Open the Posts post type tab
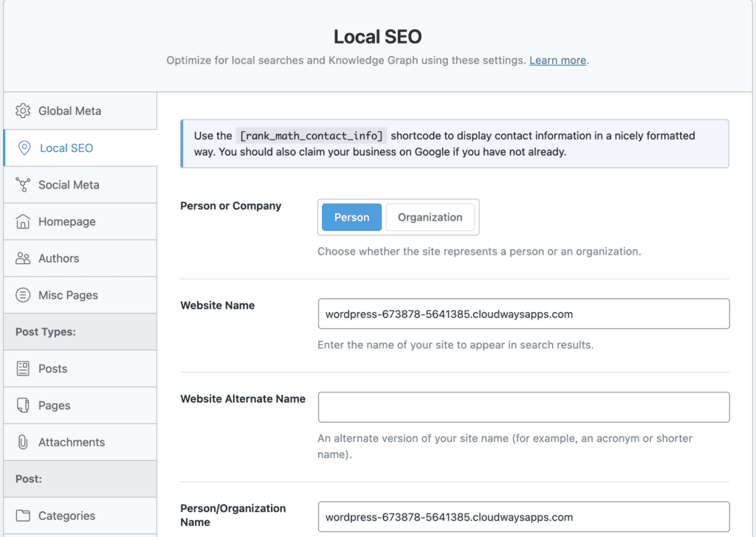This screenshot has width=756, height=537. [x=80, y=368]
